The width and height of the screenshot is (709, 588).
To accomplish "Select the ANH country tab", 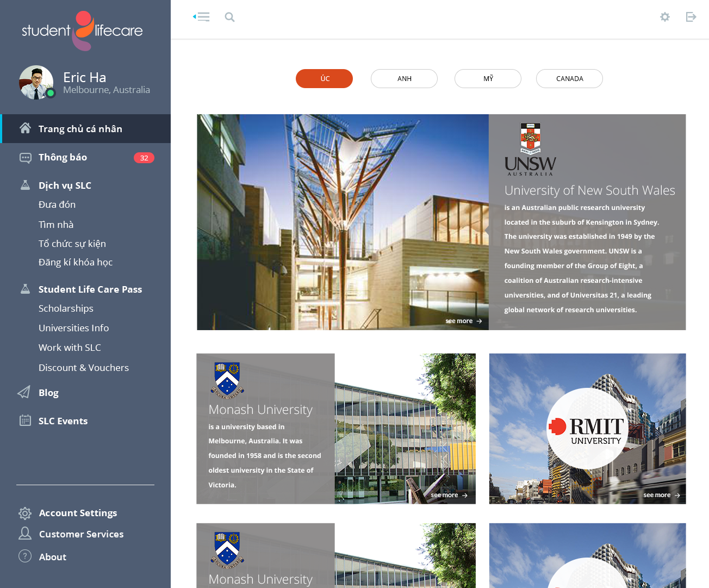I will pos(404,78).
